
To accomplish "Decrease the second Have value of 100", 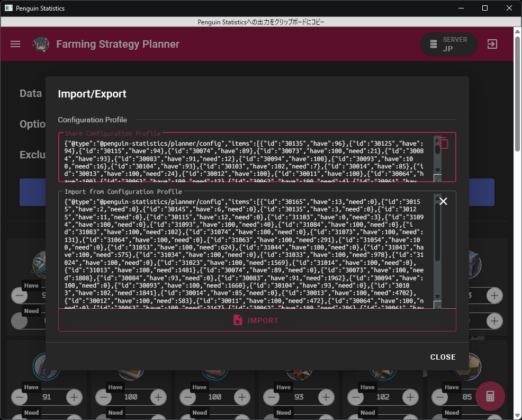I will click(x=188, y=397).
